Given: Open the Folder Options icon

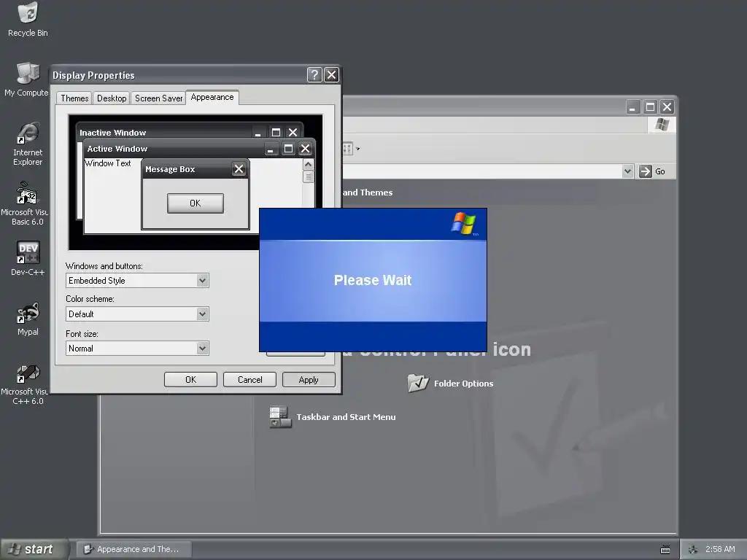Looking at the screenshot, I should pyautogui.click(x=418, y=383).
